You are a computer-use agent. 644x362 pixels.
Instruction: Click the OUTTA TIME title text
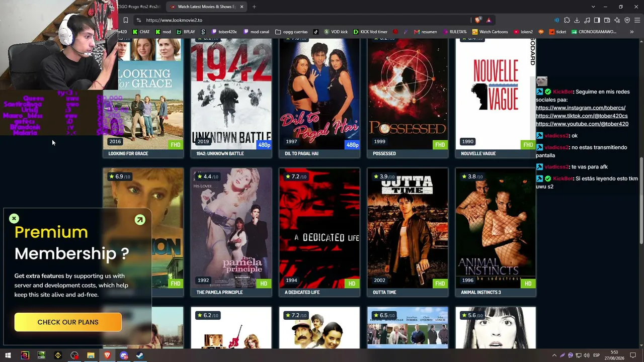(x=384, y=292)
